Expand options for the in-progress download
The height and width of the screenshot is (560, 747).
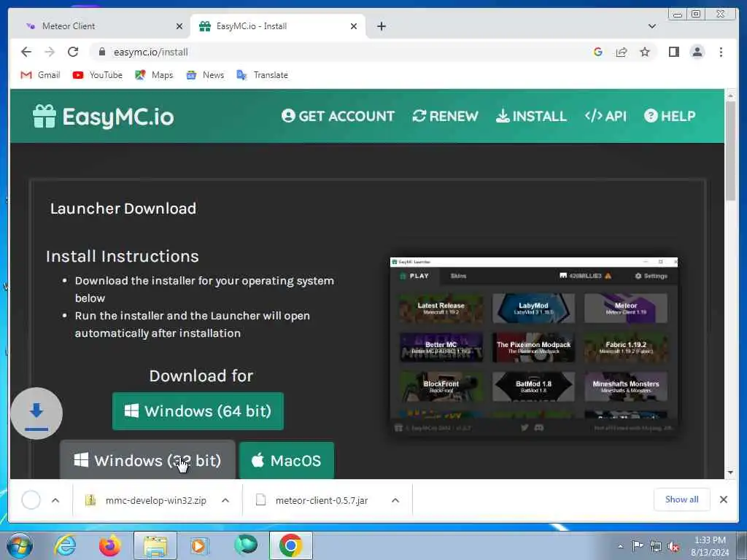[x=55, y=500]
